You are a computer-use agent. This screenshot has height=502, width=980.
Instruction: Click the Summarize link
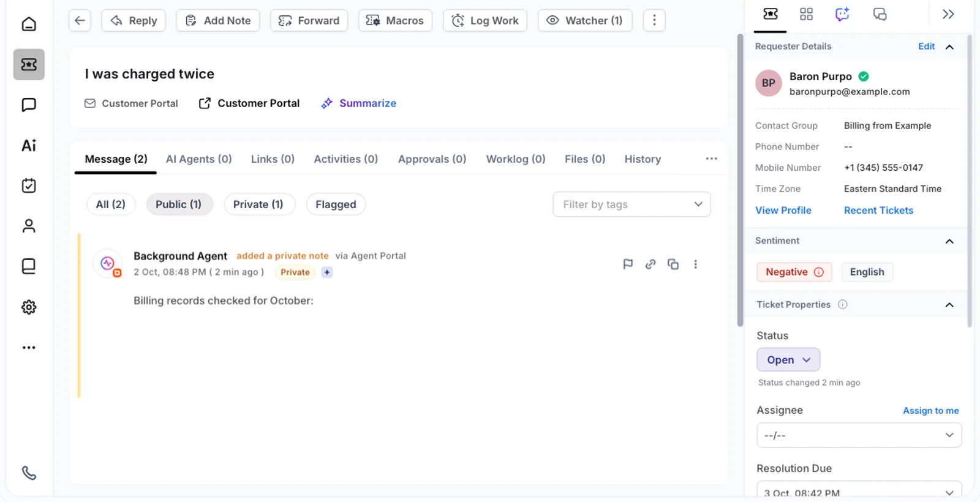[x=359, y=103]
